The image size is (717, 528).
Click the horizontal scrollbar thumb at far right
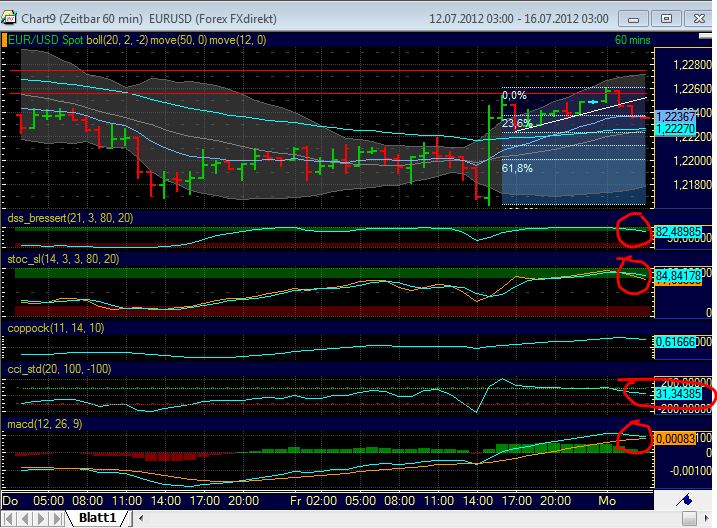(689, 518)
